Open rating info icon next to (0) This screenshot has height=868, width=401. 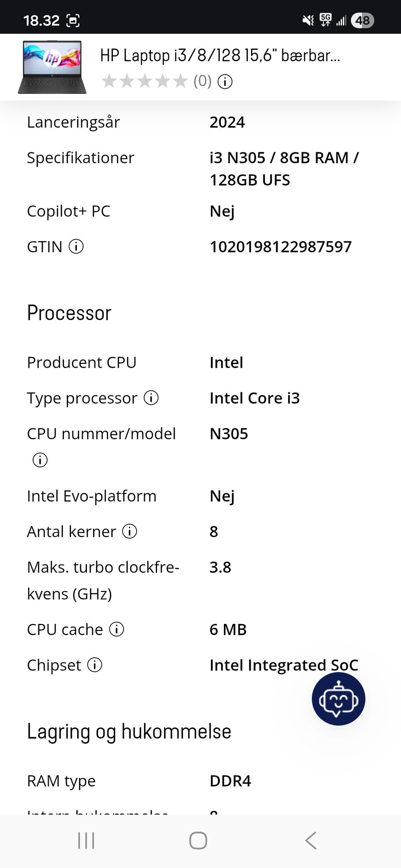pos(225,81)
